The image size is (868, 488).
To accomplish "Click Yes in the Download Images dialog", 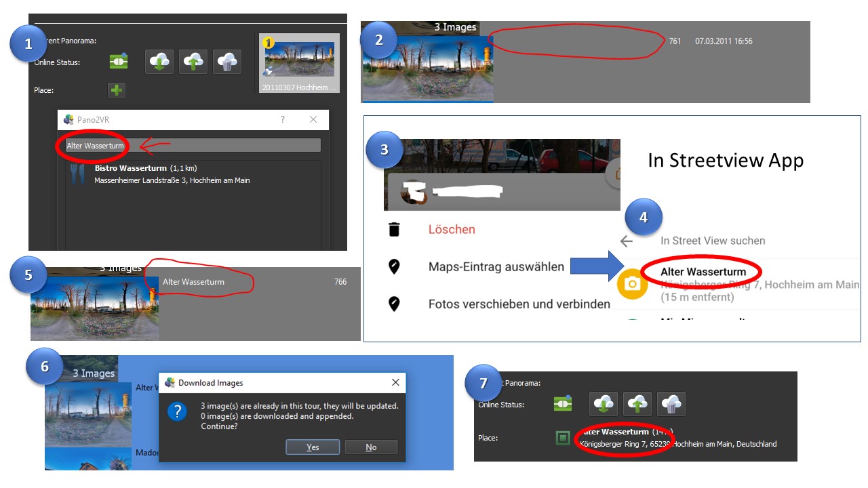I will click(x=313, y=447).
